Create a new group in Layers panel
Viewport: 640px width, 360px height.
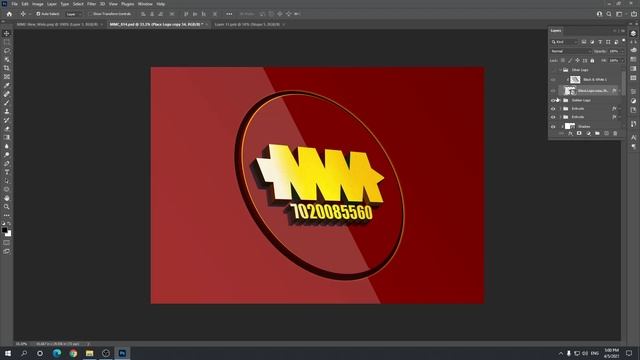tap(597, 133)
